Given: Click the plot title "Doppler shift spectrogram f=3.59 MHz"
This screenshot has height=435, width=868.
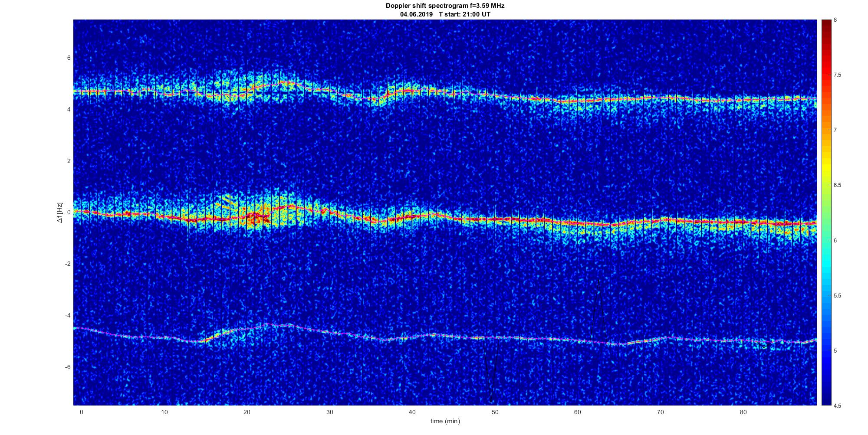Looking at the screenshot, I should pyautogui.click(x=445, y=6).
